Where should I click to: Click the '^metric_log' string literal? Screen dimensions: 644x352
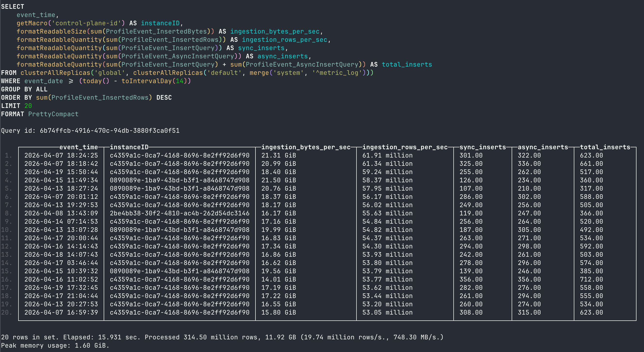click(337, 72)
